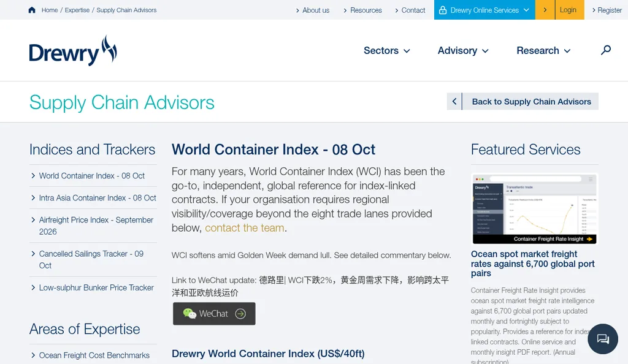Open Drewry Online Services dropdown
The image size is (628, 364).
click(x=484, y=10)
